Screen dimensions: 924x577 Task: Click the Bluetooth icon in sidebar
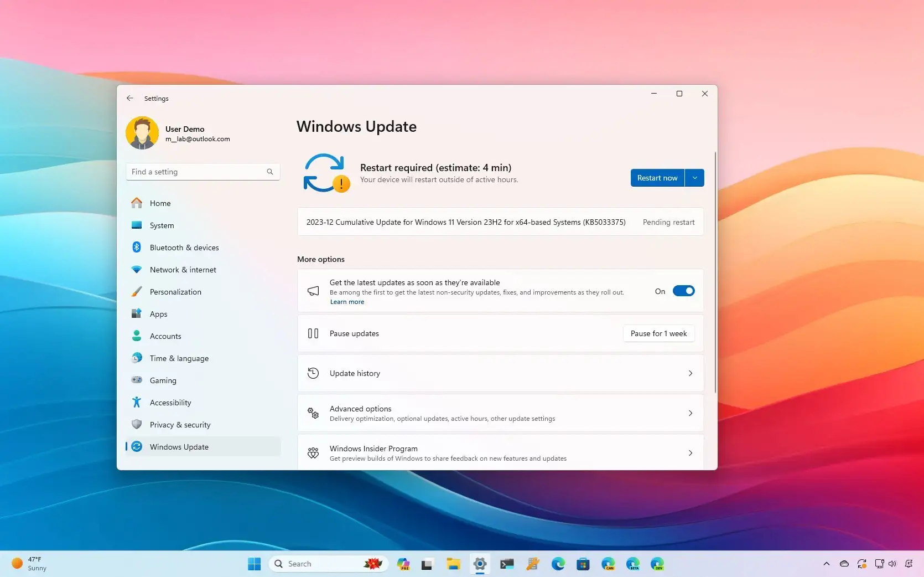click(137, 247)
